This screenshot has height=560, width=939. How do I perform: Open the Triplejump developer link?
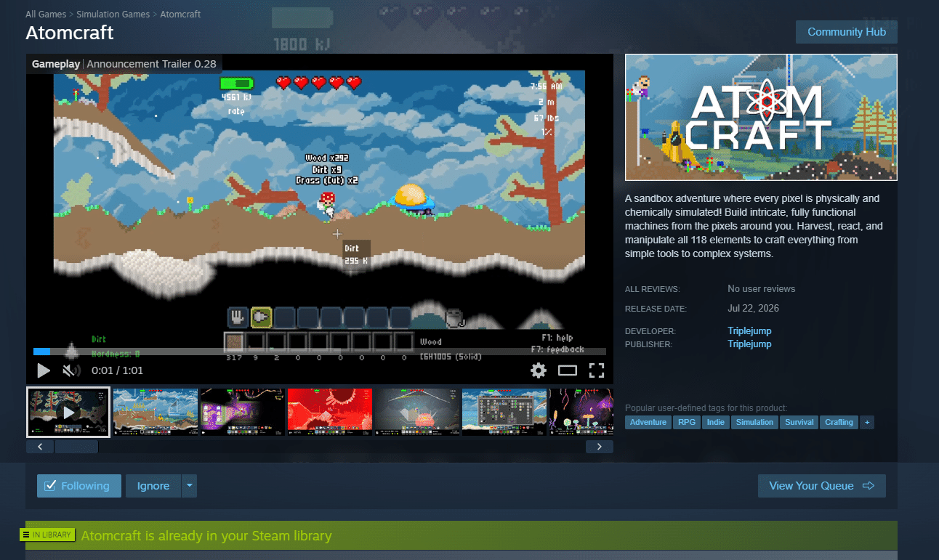(x=749, y=331)
